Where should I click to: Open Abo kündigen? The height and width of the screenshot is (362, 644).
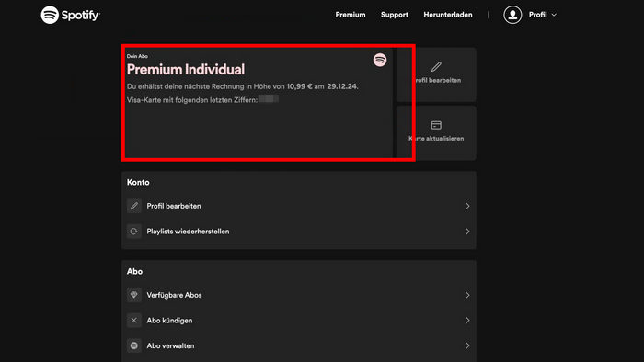169,320
